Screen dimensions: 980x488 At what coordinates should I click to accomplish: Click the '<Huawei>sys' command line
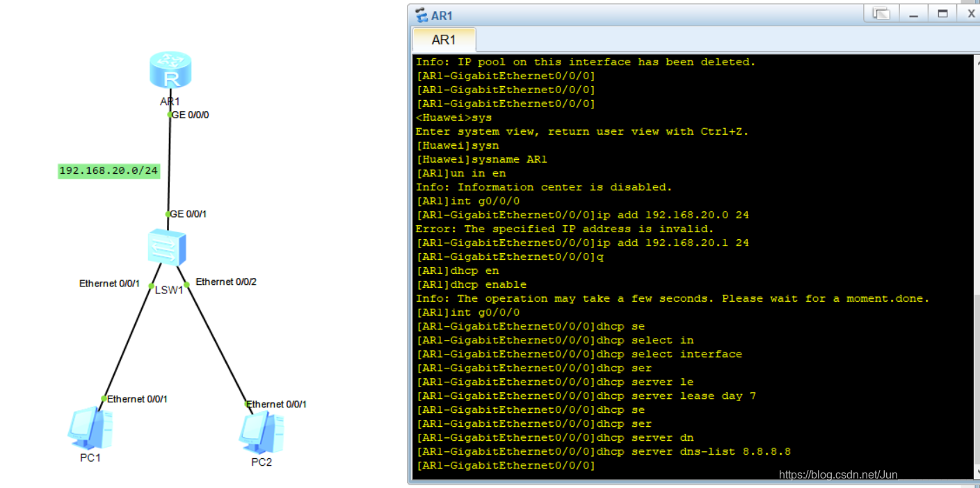pyautogui.click(x=453, y=117)
